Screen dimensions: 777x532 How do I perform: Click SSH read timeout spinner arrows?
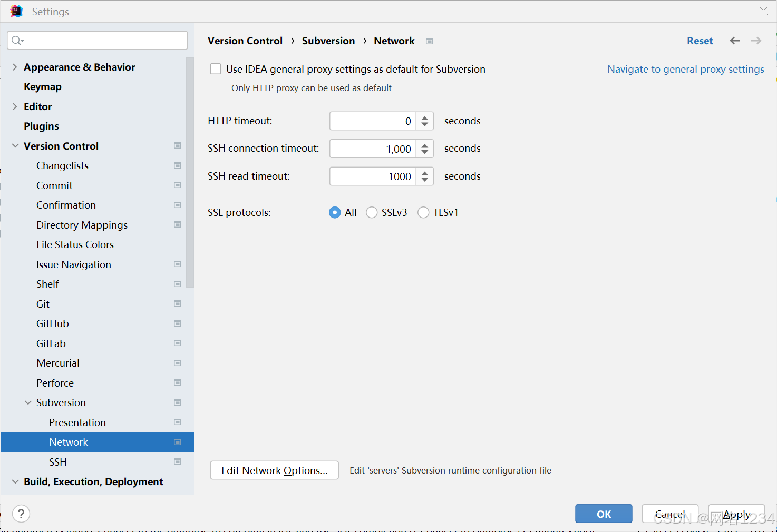click(x=425, y=176)
